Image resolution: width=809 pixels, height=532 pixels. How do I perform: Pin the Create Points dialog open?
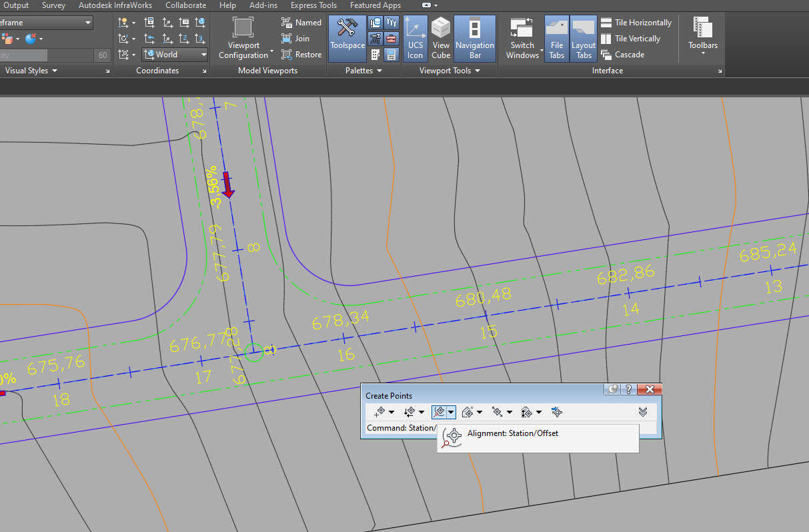tap(612, 389)
